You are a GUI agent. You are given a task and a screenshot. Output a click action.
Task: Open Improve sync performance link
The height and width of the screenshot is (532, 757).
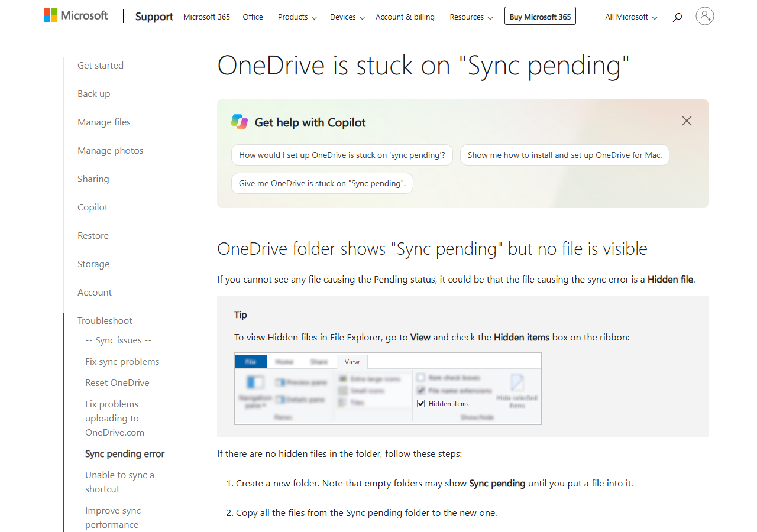point(113,518)
